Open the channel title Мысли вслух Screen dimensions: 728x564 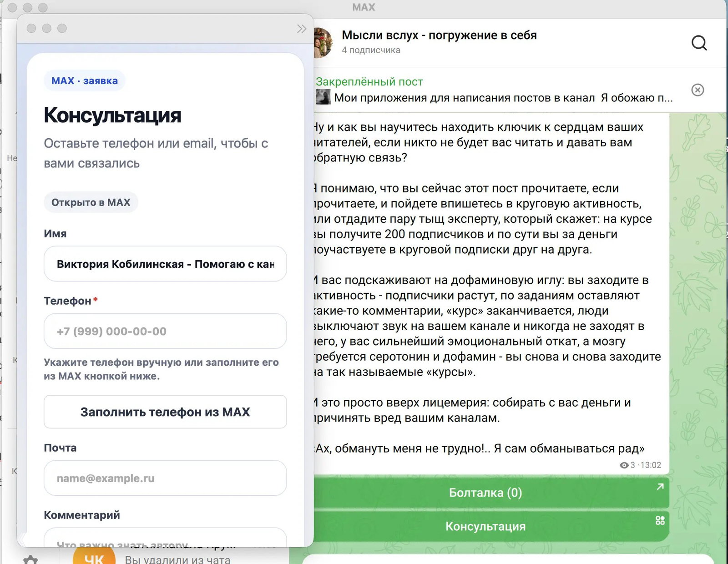[x=439, y=35]
